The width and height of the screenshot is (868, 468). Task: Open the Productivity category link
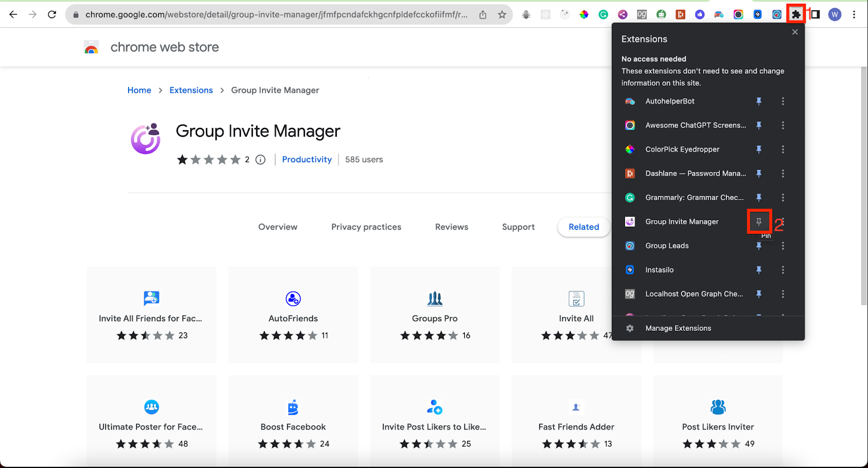pos(307,159)
